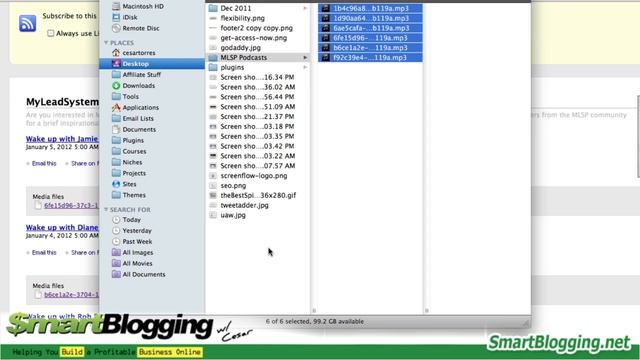Viewport: 640px width, 360px height.
Task: Open the Tools folder in sidebar
Action: click(x=131, y=97)
